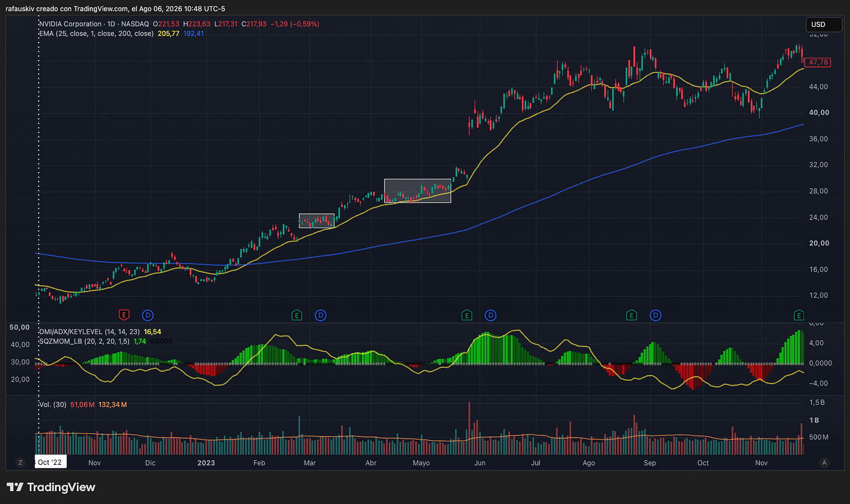Click the Vol. (30) legend label
The image size is (850, 504).
[52, 404]
